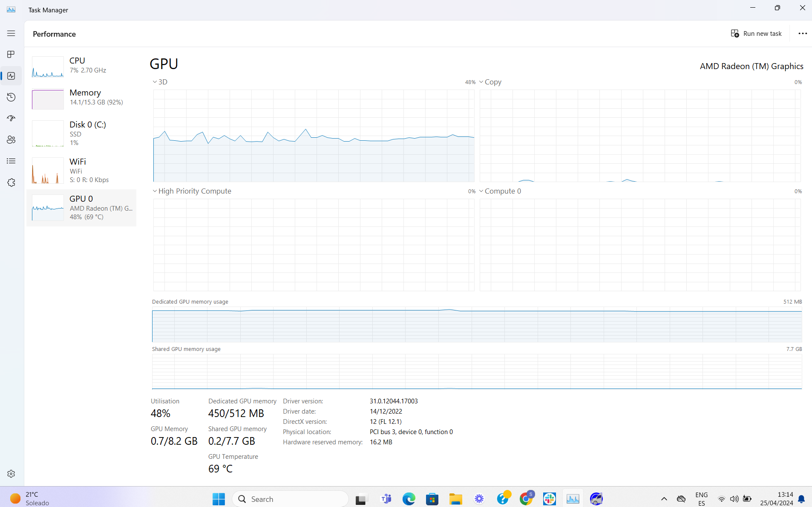Click the 3D engine usage graph

314,136
